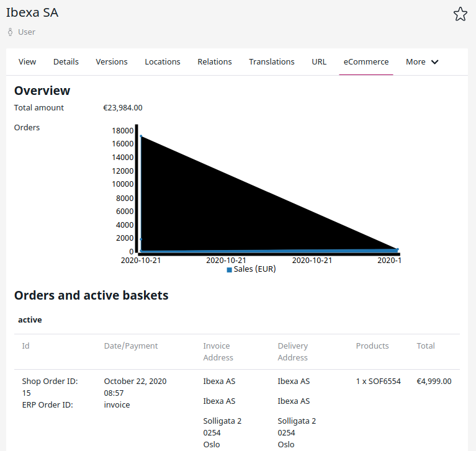The height and width of the screenshot is (451, 476).
Task: Click the Overview heading
Action: tap(42, 91)
